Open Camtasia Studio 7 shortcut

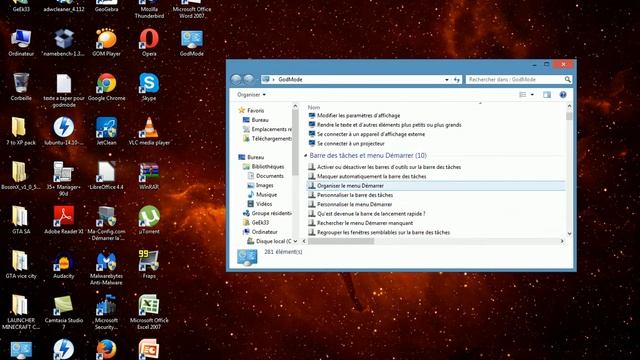pos(64,313)
